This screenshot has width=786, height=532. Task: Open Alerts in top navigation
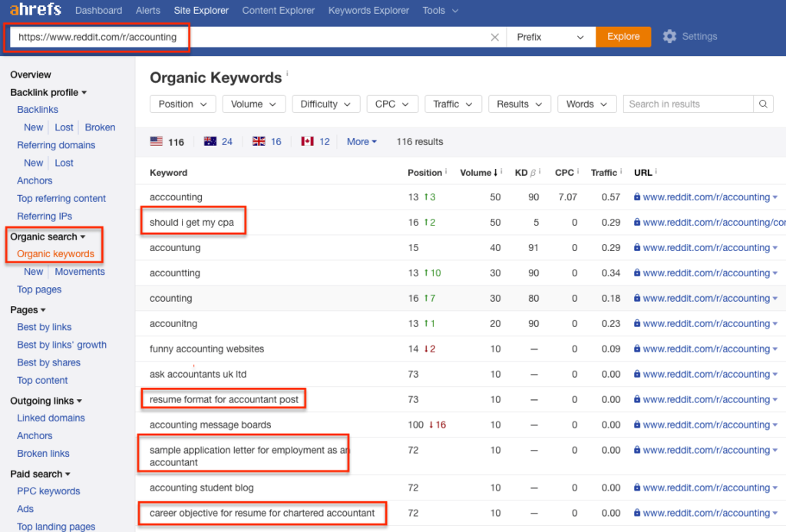(x=148, y=11)
